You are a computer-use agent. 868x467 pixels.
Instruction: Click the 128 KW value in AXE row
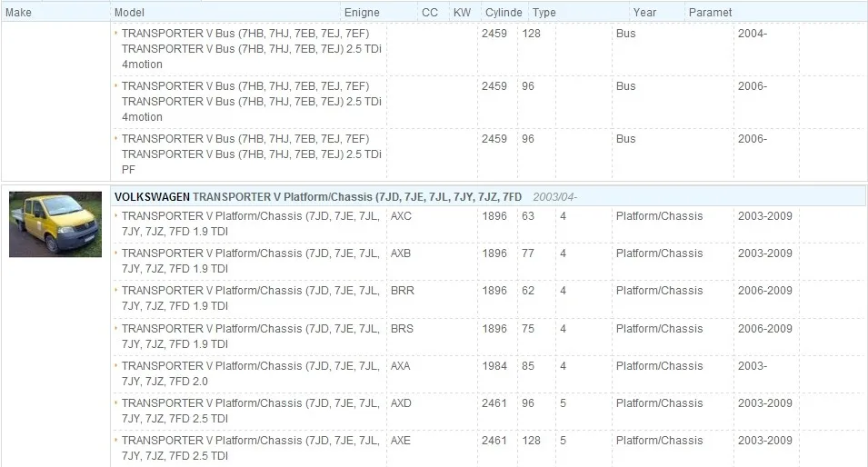(532, 441)
